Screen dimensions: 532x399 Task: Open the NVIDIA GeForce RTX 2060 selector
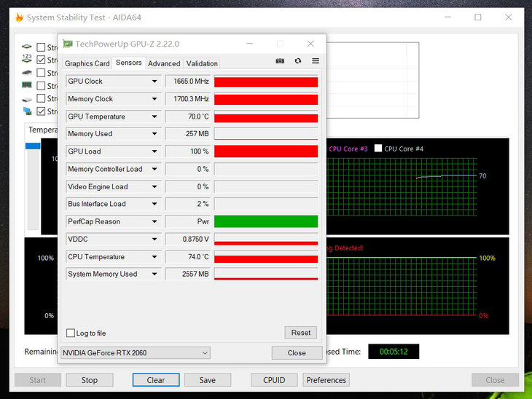(136, 353)
